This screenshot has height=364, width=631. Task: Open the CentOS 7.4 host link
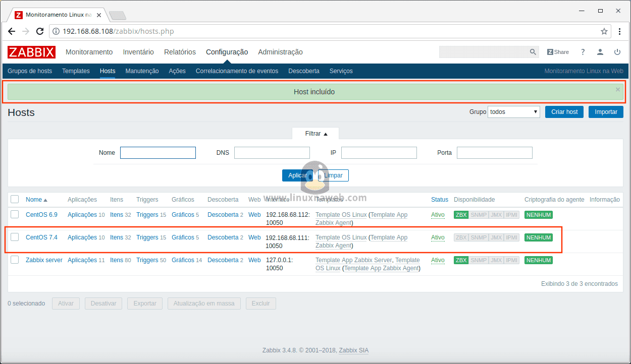click(41, 237)
